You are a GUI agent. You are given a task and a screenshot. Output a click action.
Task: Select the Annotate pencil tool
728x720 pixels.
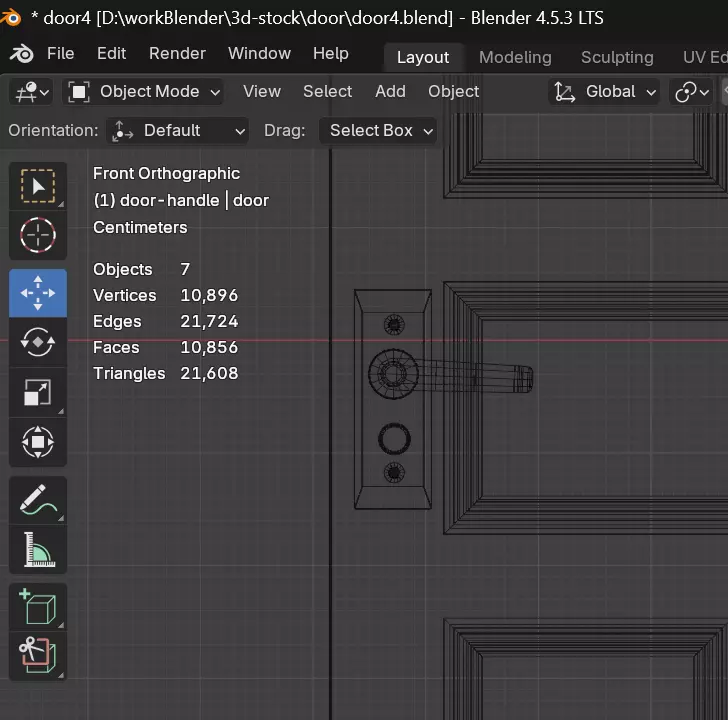38,500
